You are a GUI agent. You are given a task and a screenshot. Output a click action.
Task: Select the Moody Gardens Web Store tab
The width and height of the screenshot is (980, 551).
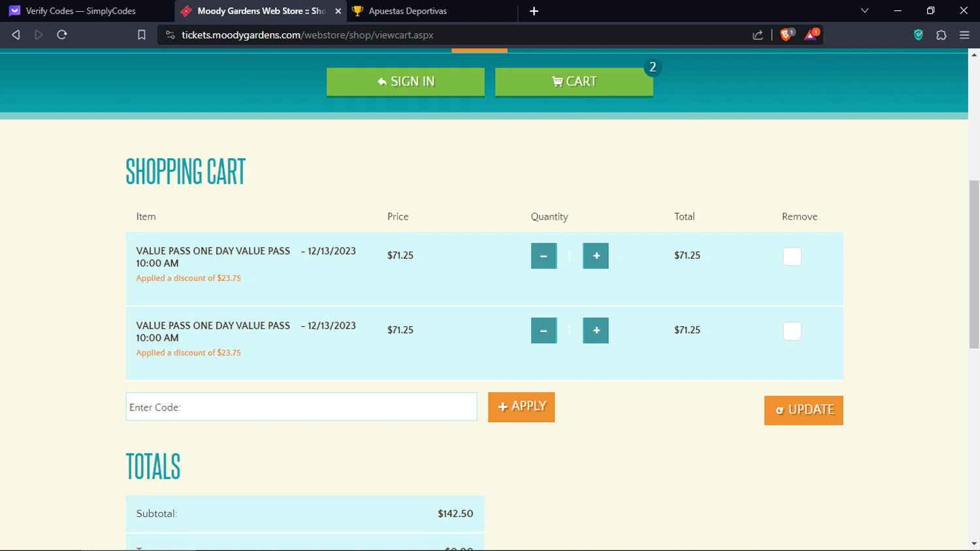click(x=260, y=11)
